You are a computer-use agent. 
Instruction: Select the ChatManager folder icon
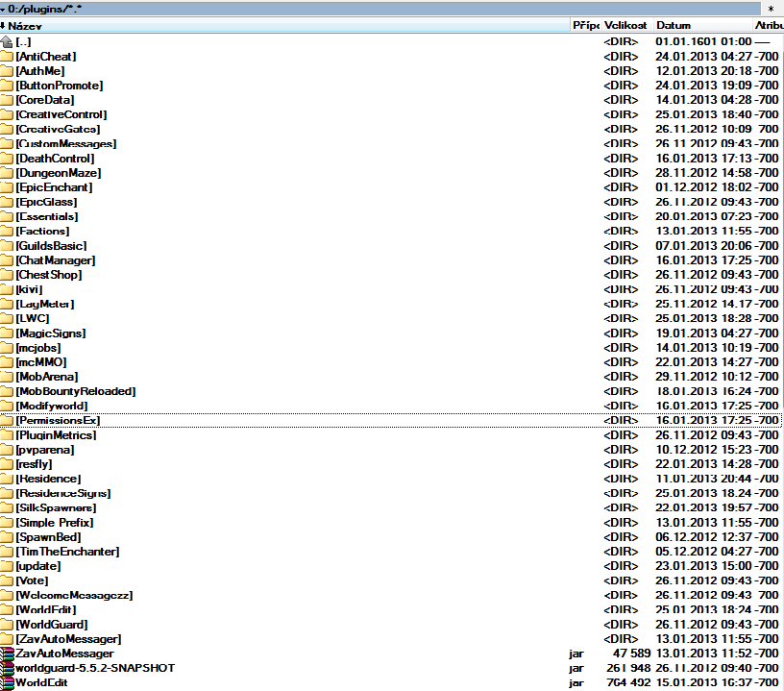click(x=7, y=260)
